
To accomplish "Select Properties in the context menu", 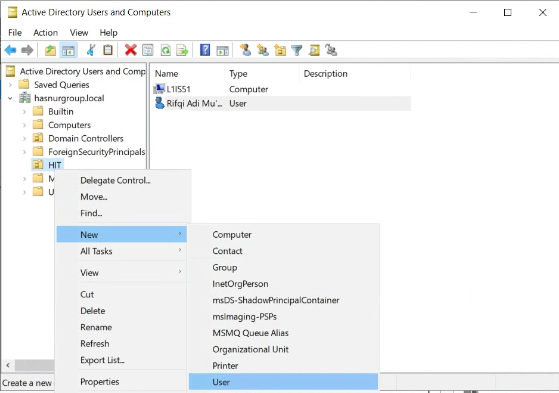I will (x=122, y=382).
